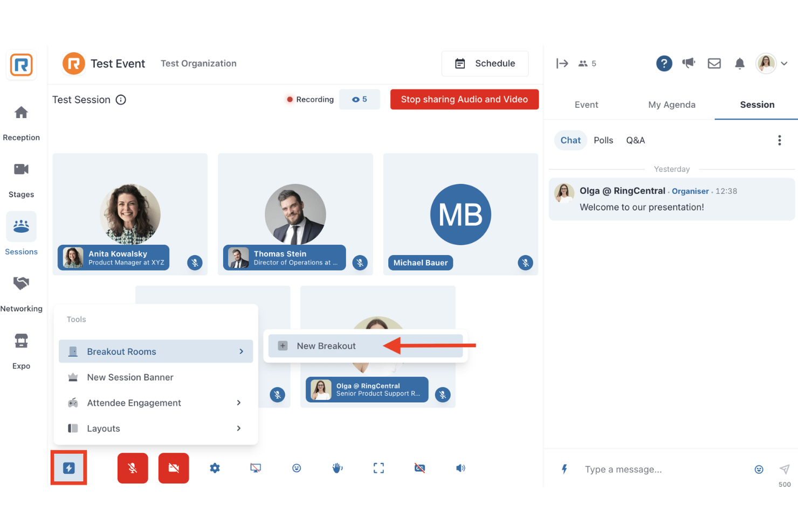The width and height of the screenshot is (798, 532).
Task: Click the Layouts chevron arrow
Action: (239, 429)
